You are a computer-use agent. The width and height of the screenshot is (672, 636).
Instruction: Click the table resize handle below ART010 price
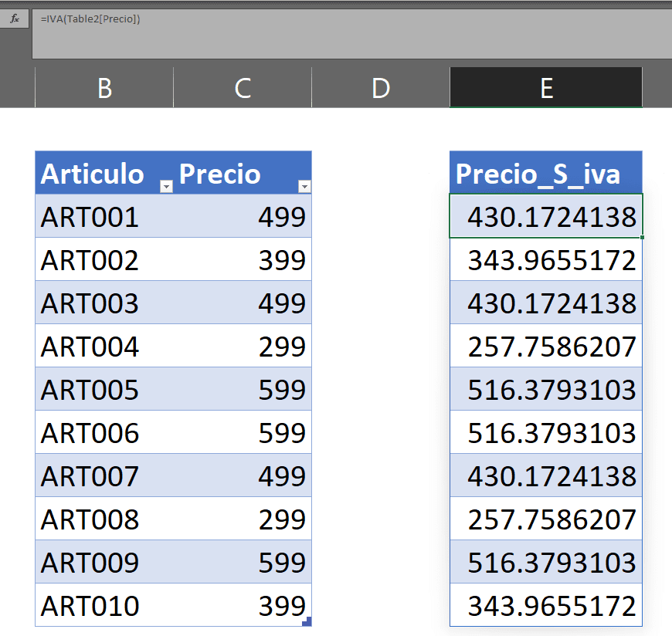point(307,621)
